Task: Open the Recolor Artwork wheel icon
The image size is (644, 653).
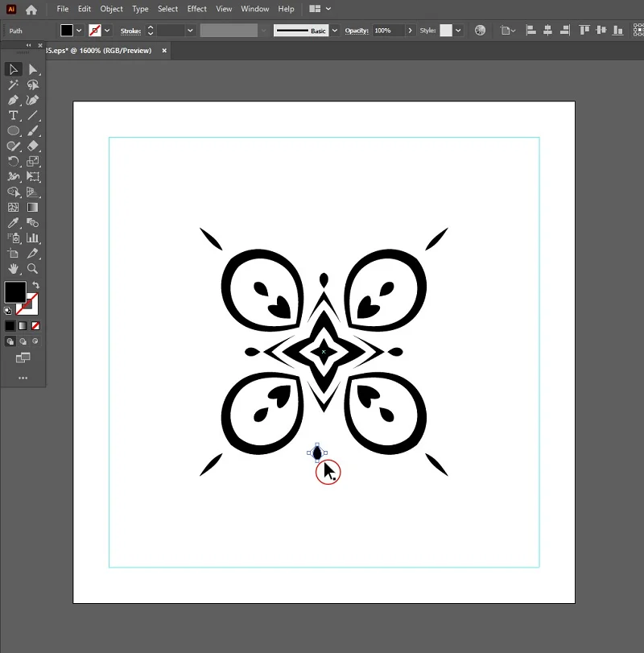Action: [x=480, y=31]
